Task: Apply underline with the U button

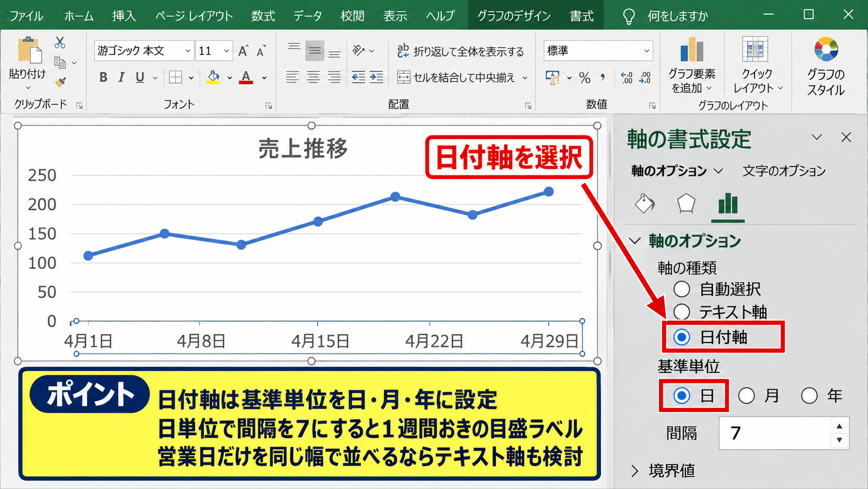Action: coord(140,77)
